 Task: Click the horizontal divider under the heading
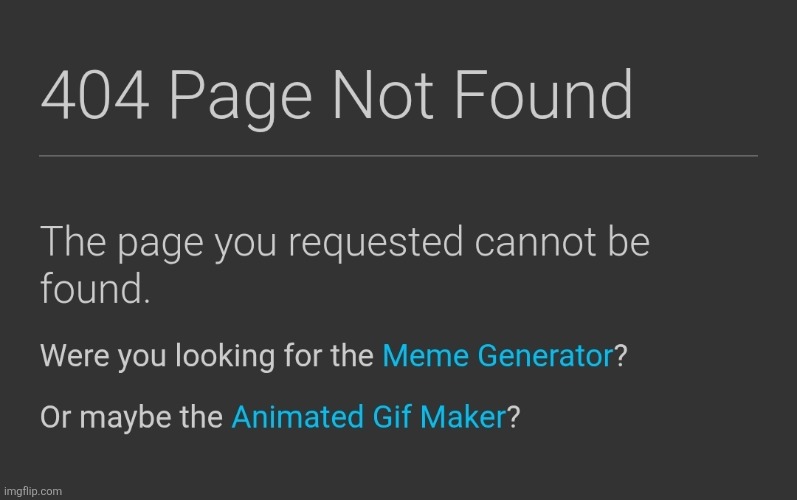point(398,156)
